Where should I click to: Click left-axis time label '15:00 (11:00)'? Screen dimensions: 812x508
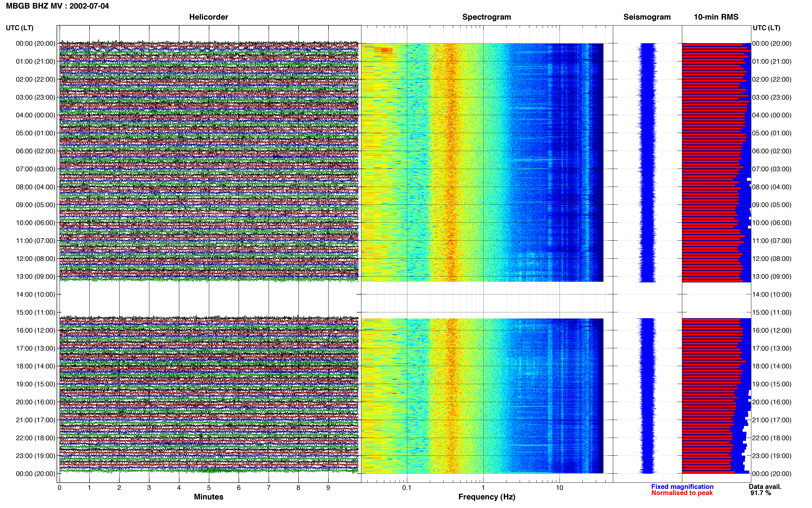pos(36,313)
